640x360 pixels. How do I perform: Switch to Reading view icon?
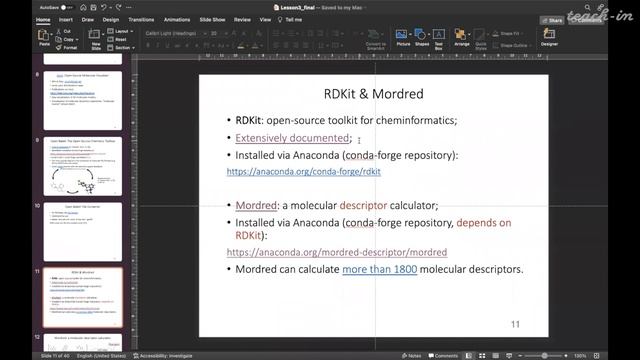496,356
